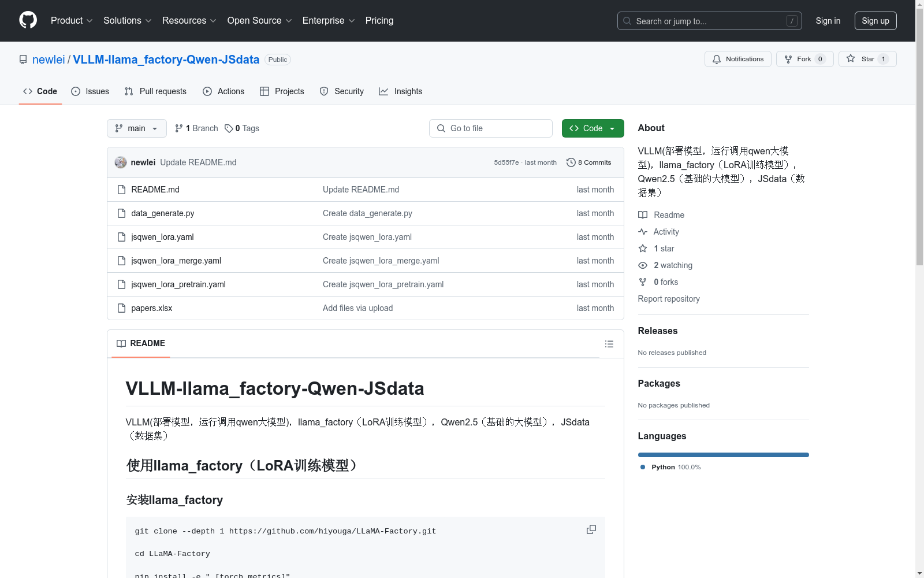Click the fork icon next to 0 forks

click(x=643, y=282)
